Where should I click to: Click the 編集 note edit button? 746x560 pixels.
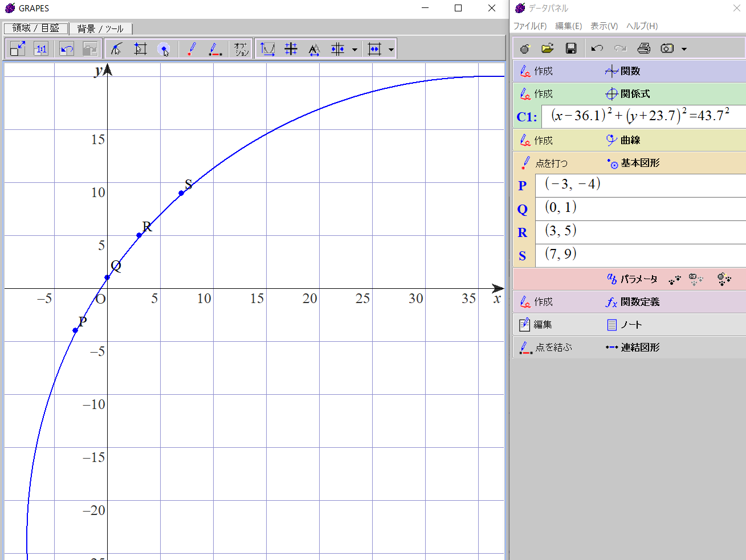pos(536,325)
